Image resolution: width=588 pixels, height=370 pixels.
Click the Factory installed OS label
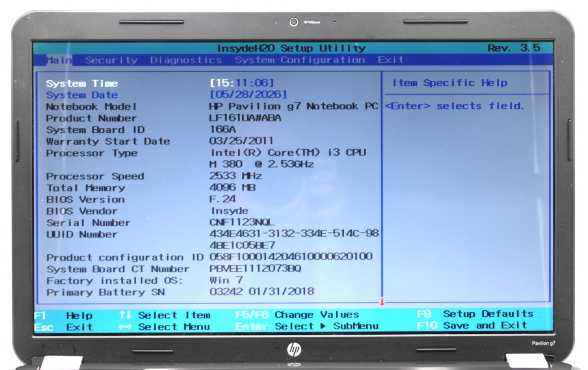[115, 280]
